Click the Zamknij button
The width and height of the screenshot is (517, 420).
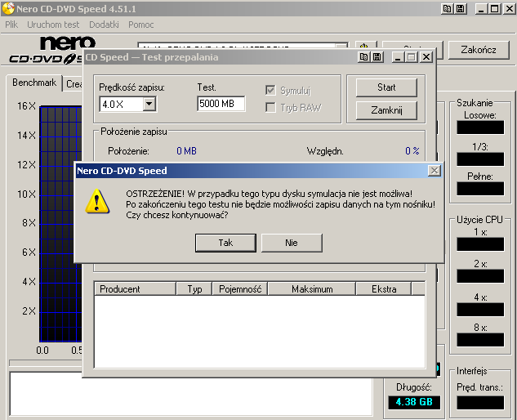point(386,110)
